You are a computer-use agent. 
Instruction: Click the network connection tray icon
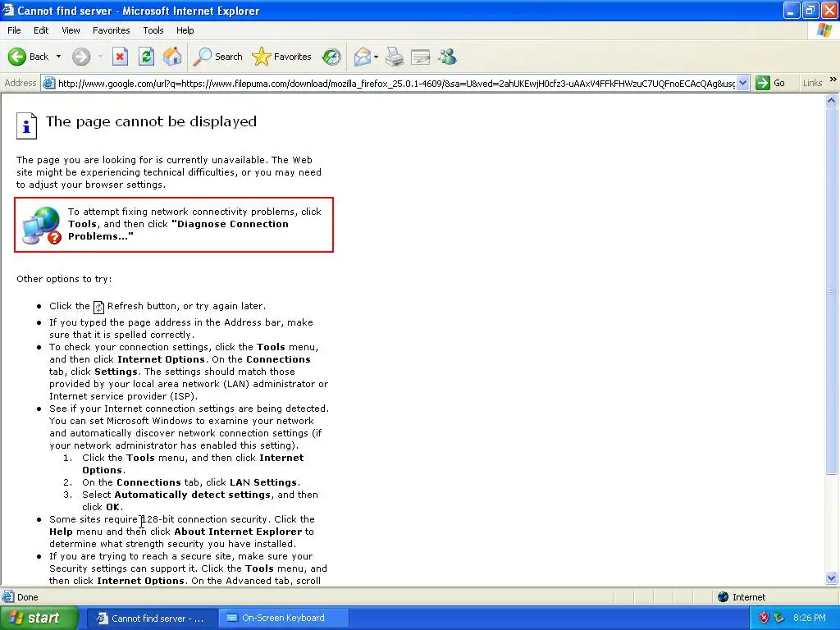[779, 618]
